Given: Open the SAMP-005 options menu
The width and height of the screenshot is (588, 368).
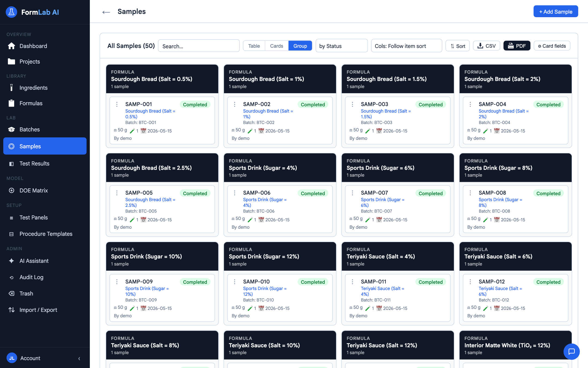Looking at the screenshot, I should coord(117,193).
